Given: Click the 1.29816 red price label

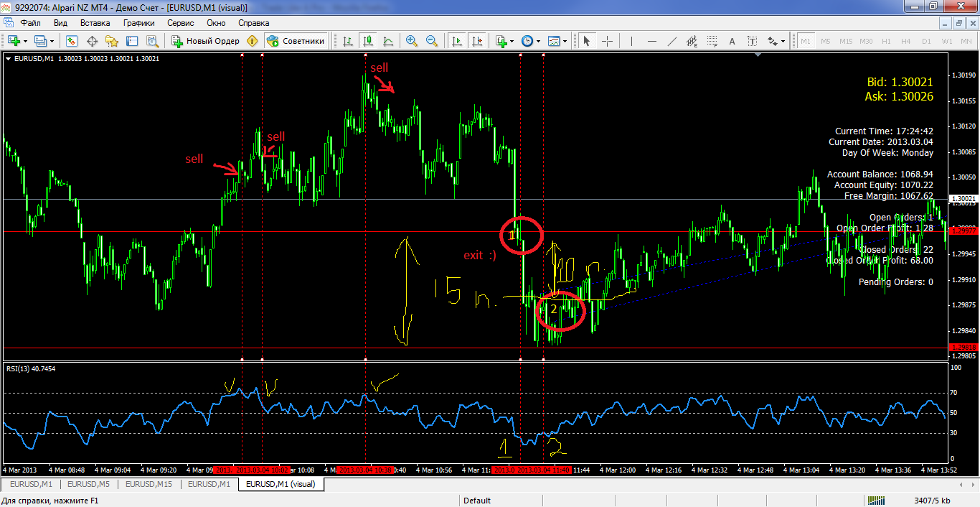Looking at the screenshot, I should pyautogui.click(x=962, y=348).
